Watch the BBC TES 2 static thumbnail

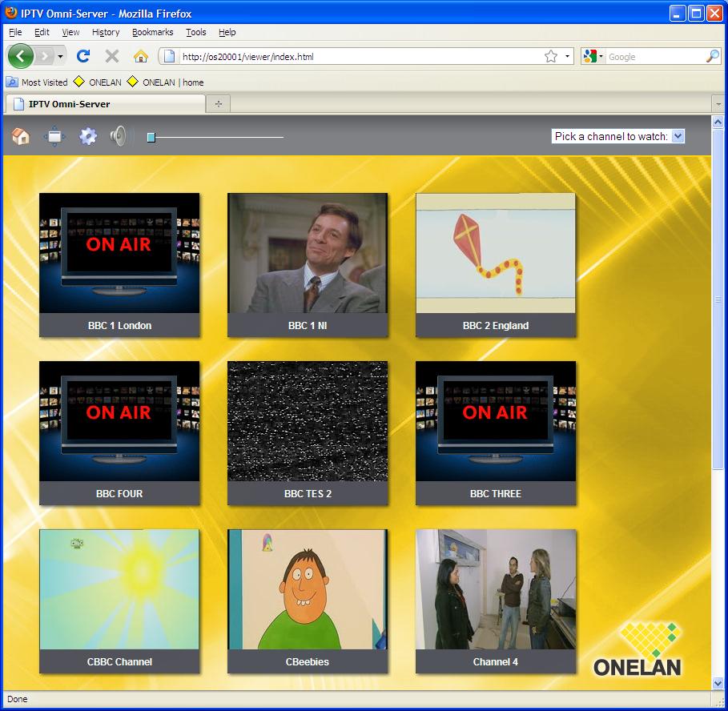308,421
